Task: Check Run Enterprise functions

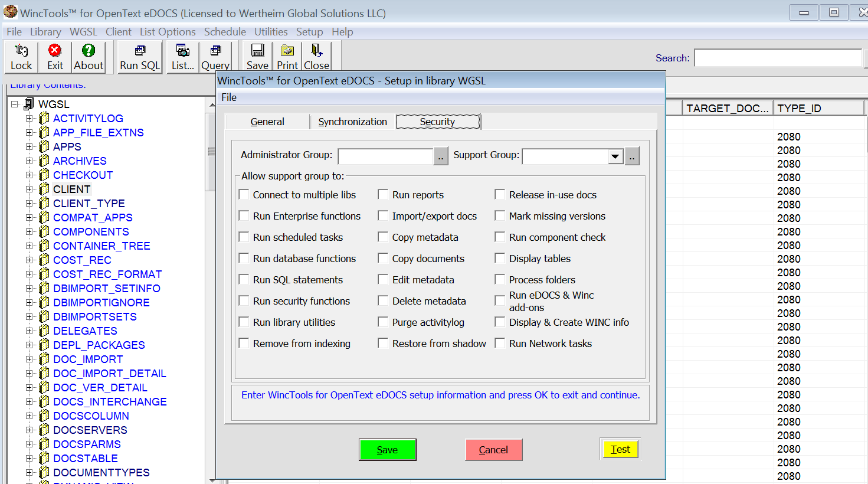Action: click(244, 215)
